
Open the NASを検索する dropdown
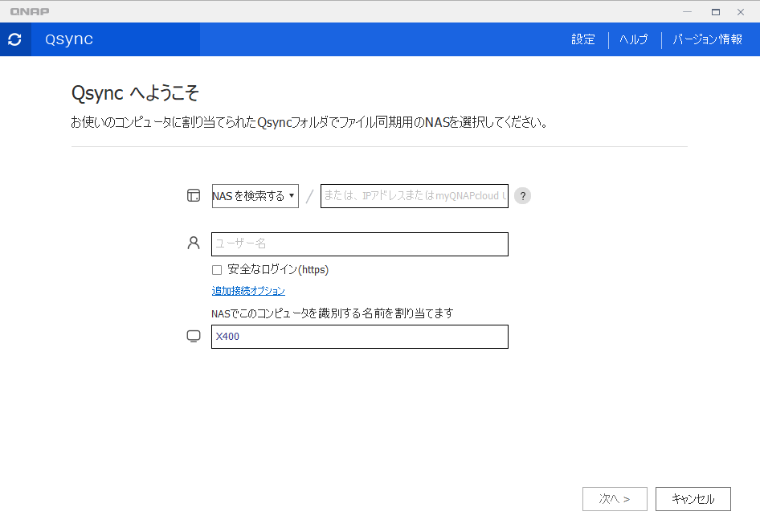click(255, 196)
